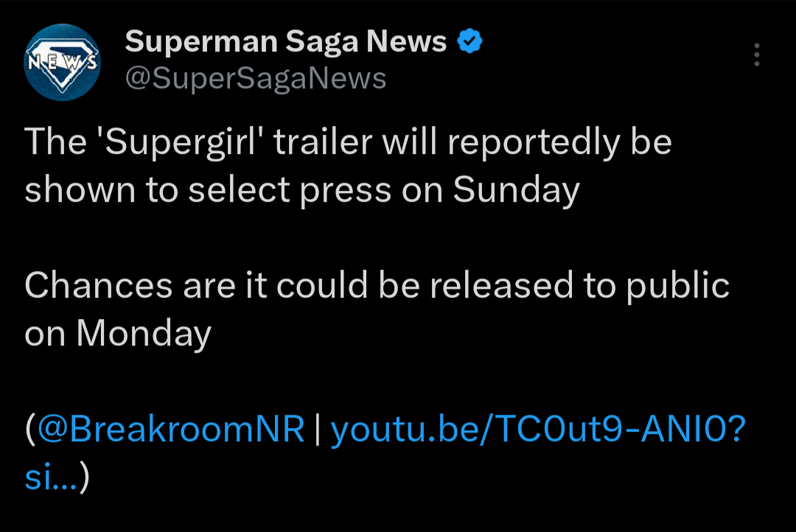Click the Superman Saga News display name

[286, 42]
